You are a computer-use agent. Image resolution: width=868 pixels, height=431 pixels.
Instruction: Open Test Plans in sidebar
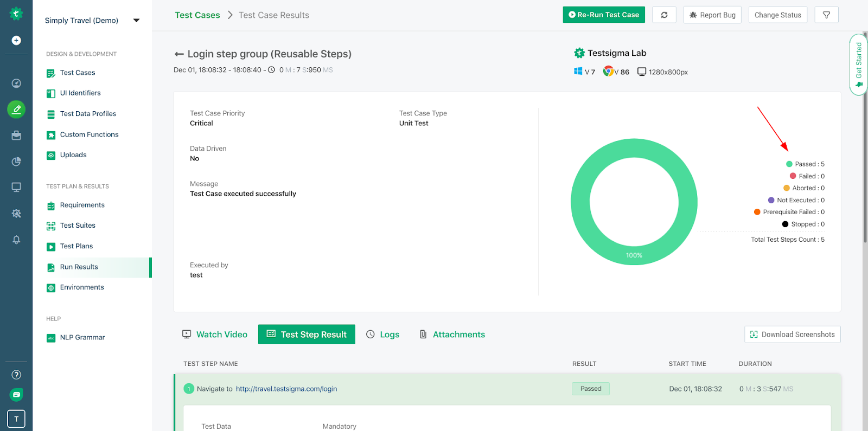[x=76, y=246]
